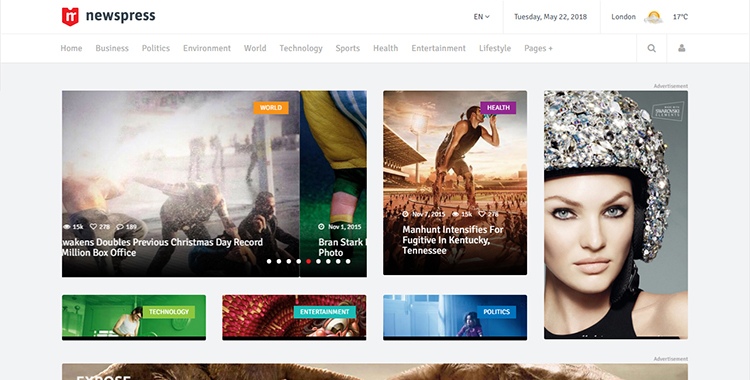Open the Lifestyle section
750x380 pixels.
pyautogui.click(x=495, y=48)
